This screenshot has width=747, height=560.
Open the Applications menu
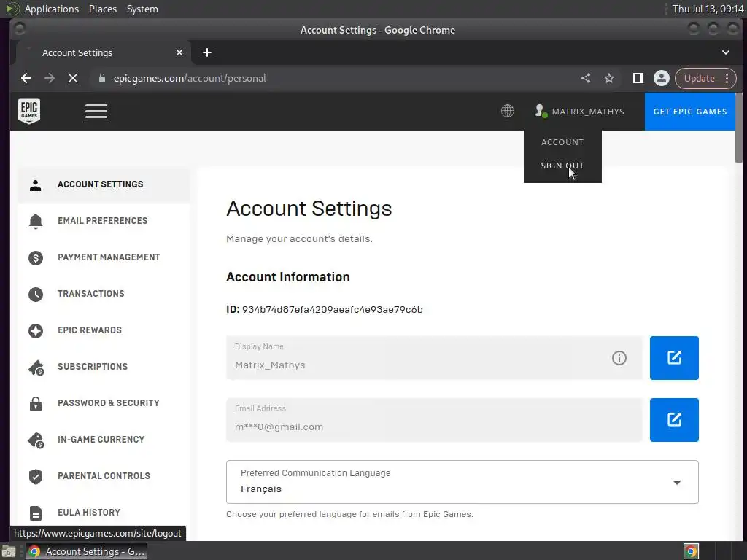point(51,9)
